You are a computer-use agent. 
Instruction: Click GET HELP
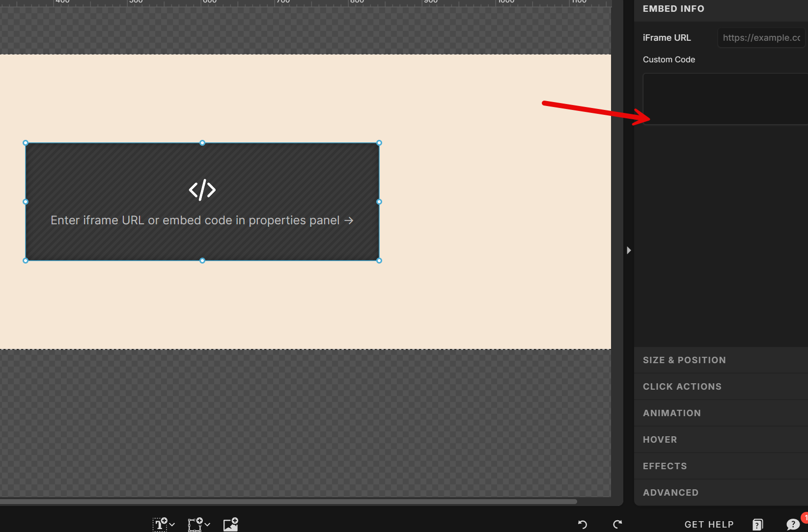(x=709, y=524)
